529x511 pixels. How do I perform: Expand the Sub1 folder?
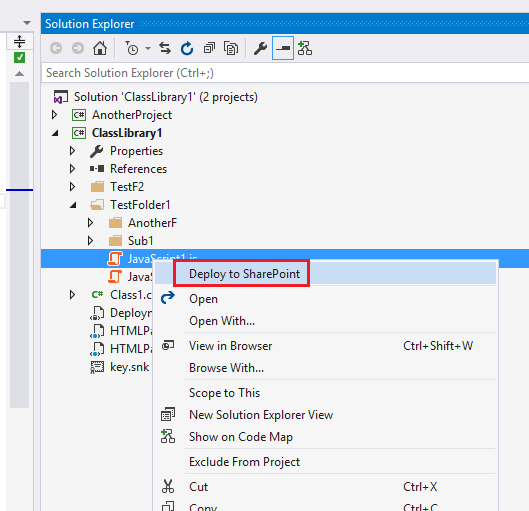coord(90,240)
